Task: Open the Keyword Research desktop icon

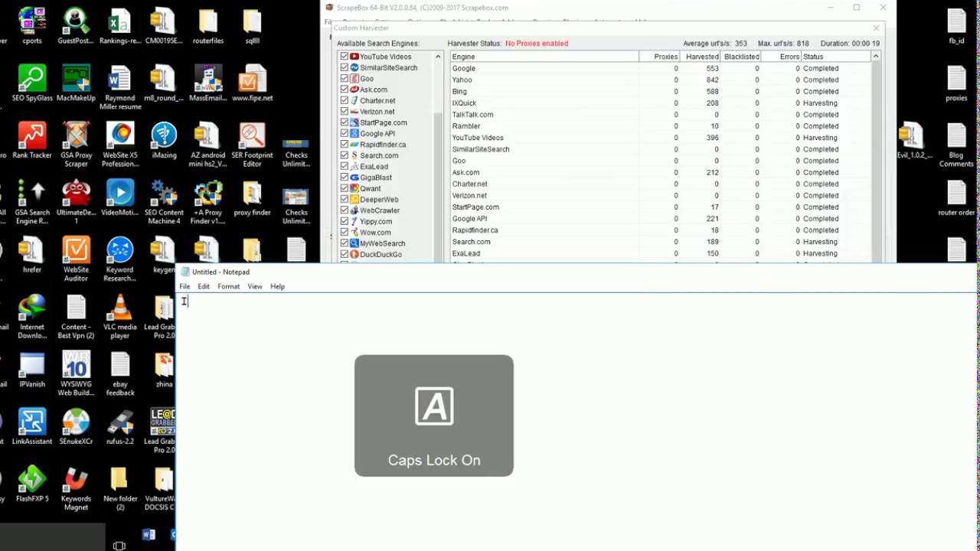Action: 120,259
